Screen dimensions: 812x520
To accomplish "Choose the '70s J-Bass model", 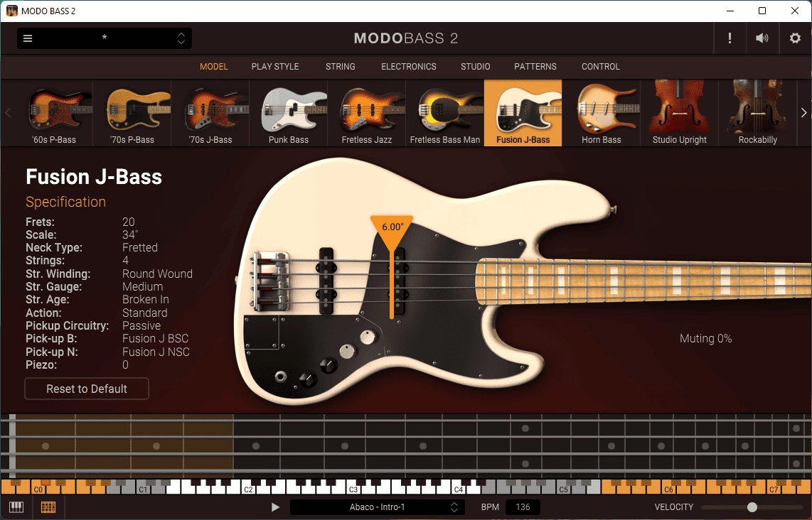I will [x=210, y=113].
